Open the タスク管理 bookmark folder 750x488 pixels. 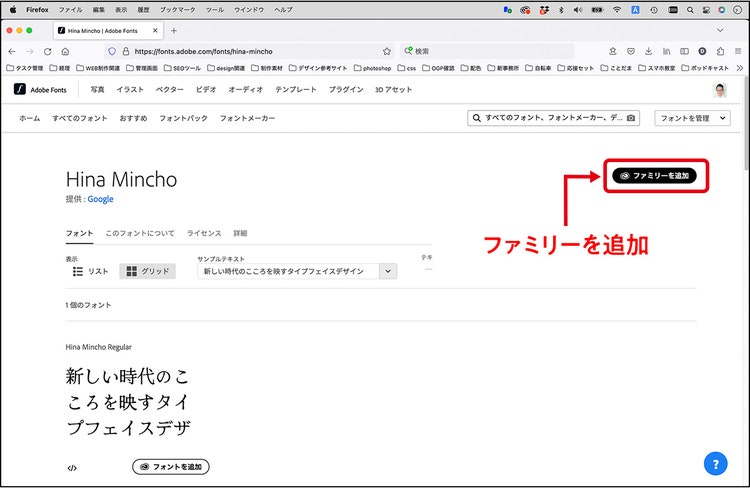[25, 68]
